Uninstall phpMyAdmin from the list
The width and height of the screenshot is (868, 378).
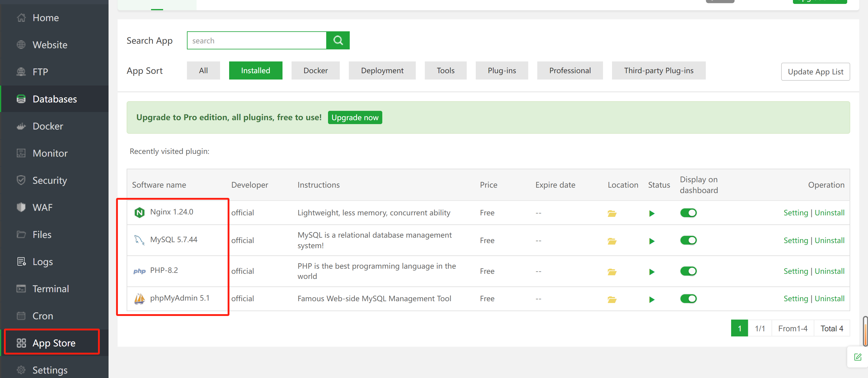click(829, 298)
